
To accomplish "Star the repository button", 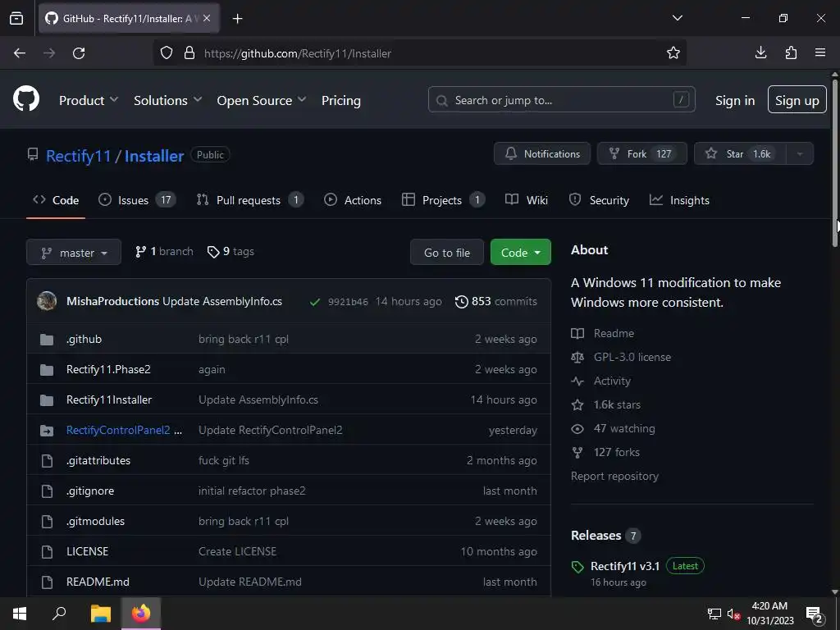I will [x=740, y=153].
